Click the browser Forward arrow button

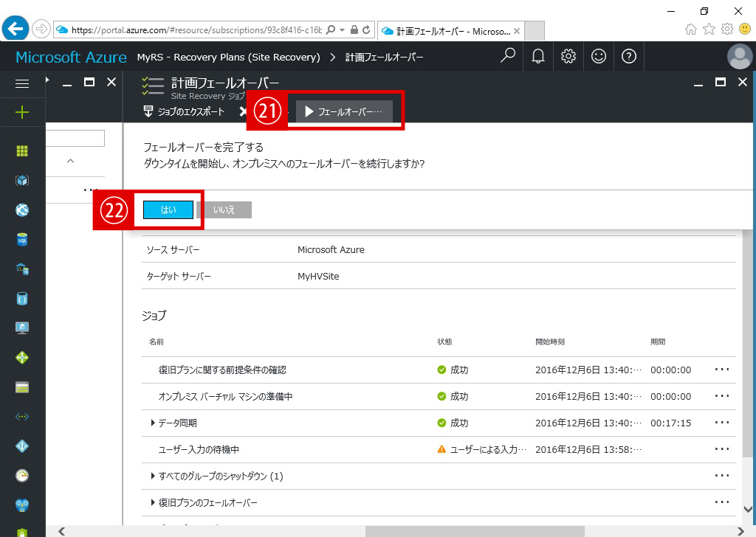point(41,30)
